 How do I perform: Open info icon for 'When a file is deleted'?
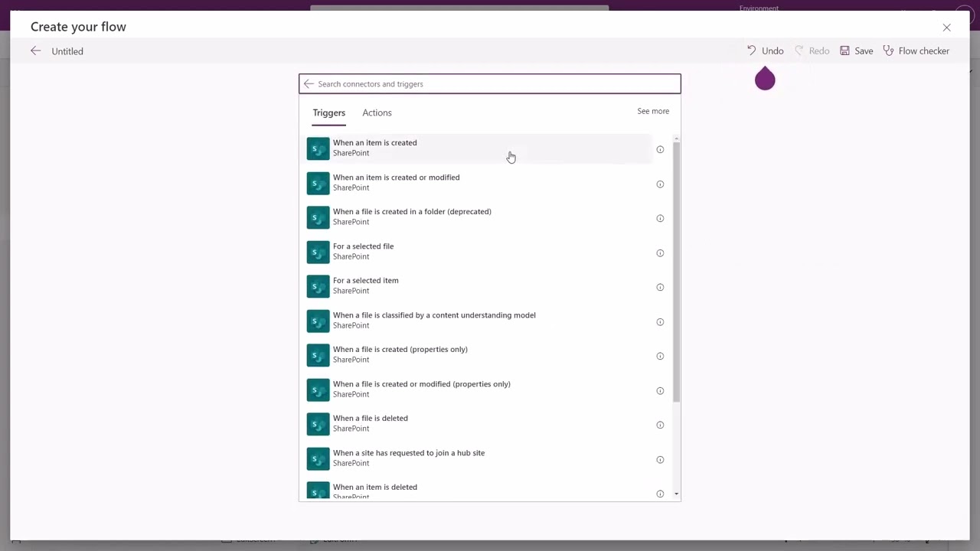point(660,425)
